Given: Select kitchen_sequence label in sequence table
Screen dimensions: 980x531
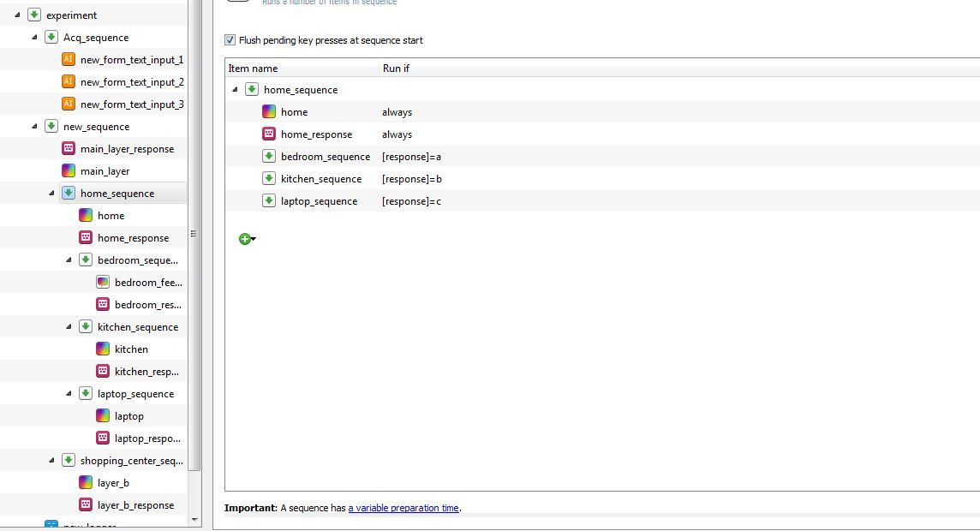Looking at the screenshot, I should pyautogui.click(x=321, y=179).
